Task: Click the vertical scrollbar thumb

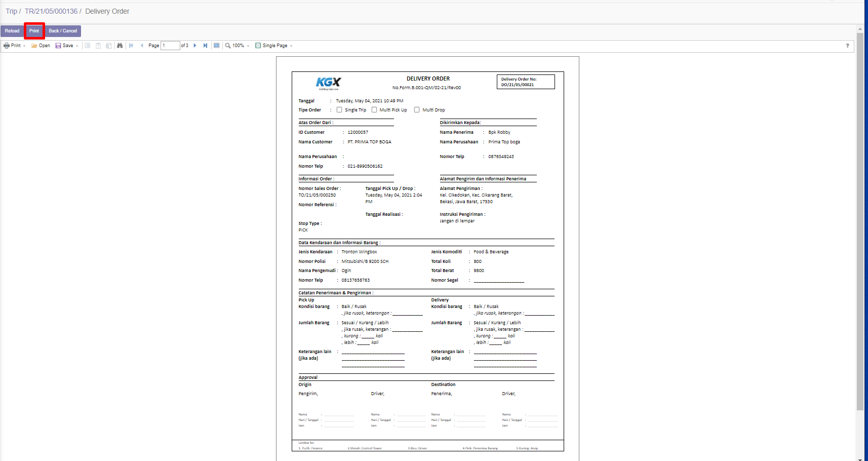Action: [860, 221]
